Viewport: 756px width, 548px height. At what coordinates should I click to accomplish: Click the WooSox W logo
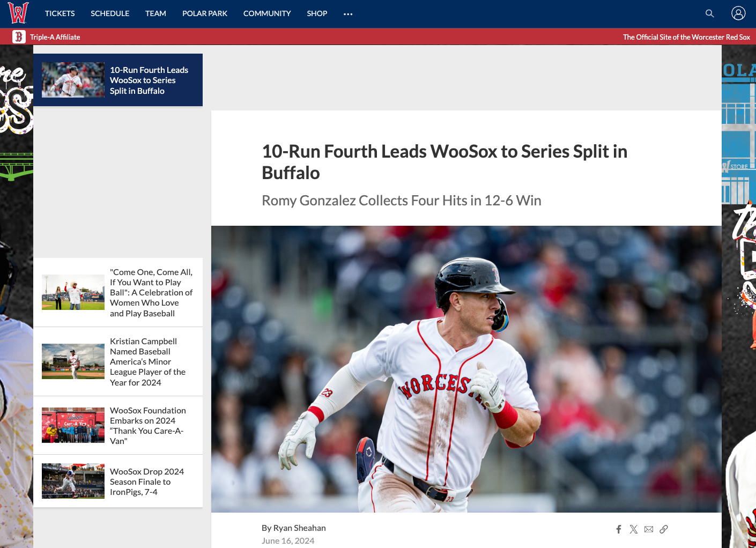click(x=18, y=13)
